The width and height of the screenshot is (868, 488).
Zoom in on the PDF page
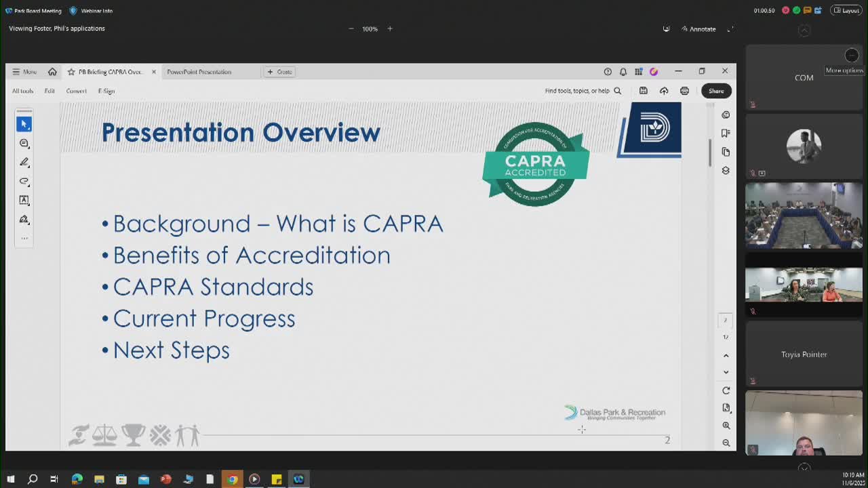(x=726, y=426)
